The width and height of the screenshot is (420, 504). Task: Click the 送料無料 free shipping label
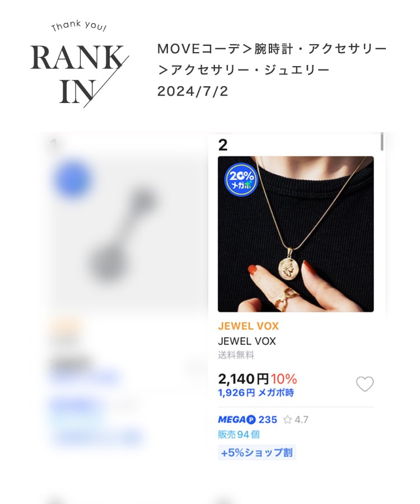(236, 355)
